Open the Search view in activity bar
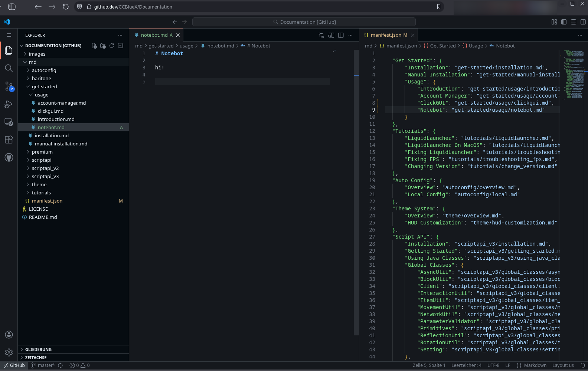This screenshot has height=371, width=588. 9,68
